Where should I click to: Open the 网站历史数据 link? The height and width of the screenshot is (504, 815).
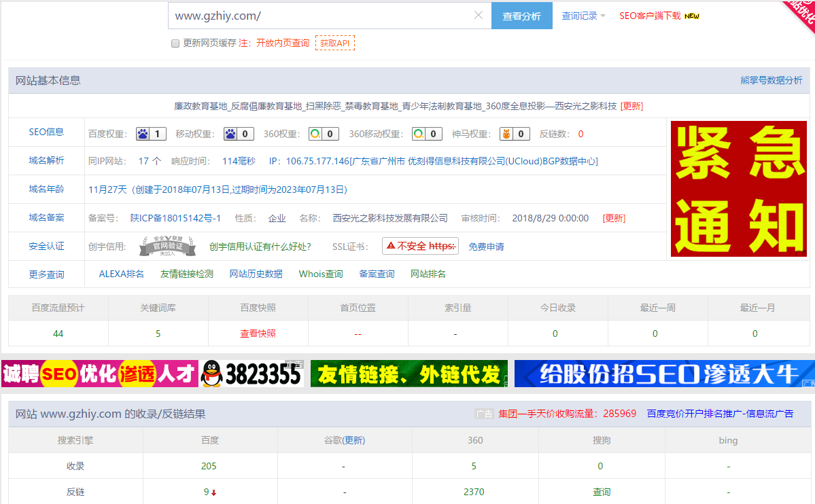256,274
